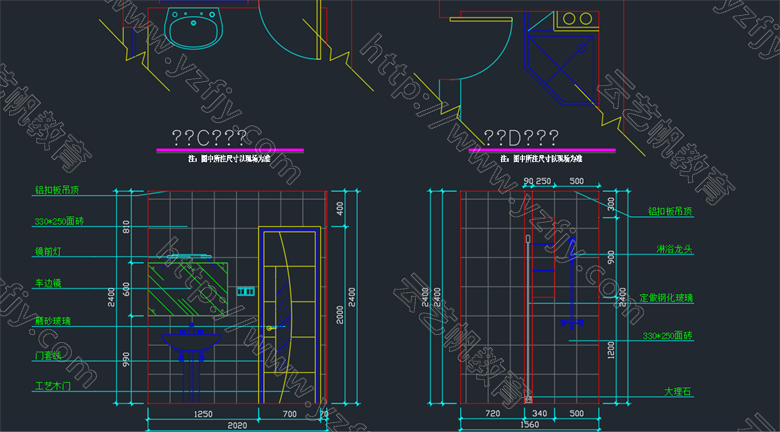
Task: Click the blue pedestal sink in C elevation
Action: [191, 362]
